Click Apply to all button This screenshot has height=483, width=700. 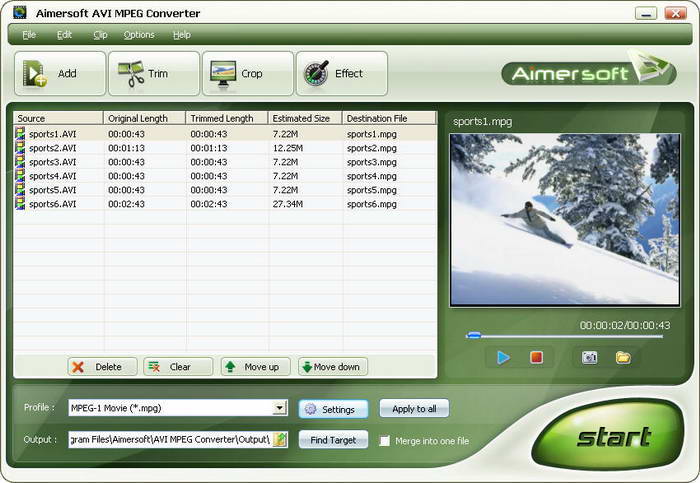point(414,408)
